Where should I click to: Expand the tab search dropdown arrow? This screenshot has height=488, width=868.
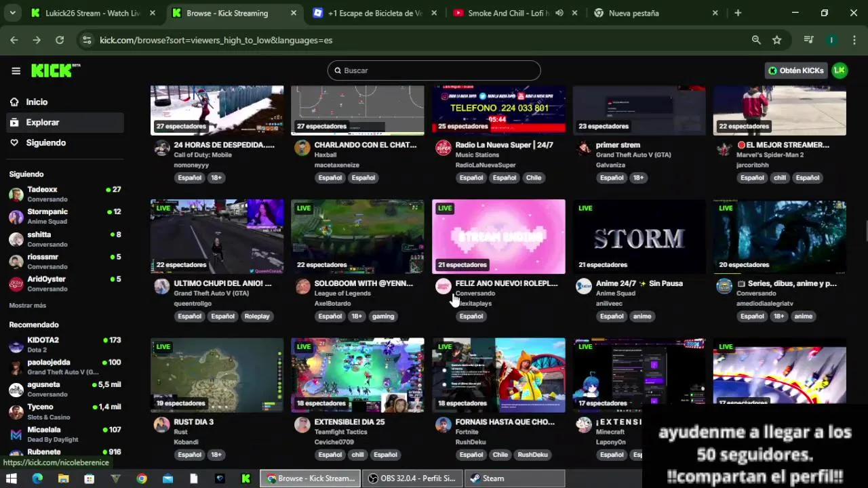pyautogui.click(x=12, y=13)
